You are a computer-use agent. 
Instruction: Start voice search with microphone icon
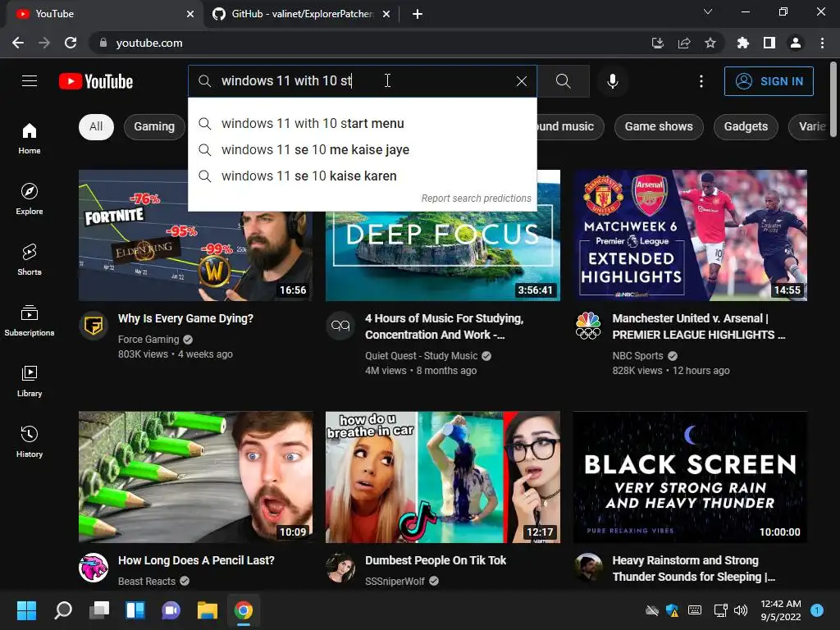(612, 81)
